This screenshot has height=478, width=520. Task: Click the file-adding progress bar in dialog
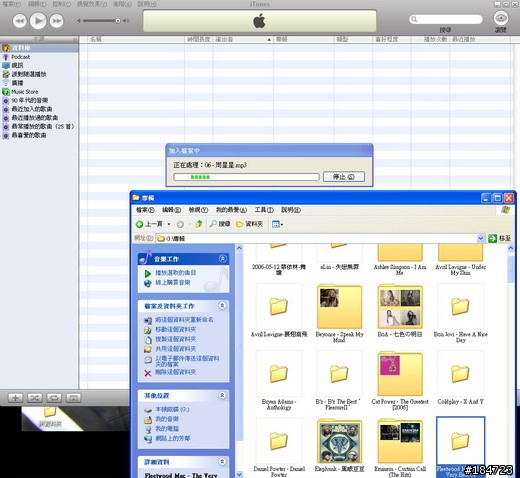[246, 177]
